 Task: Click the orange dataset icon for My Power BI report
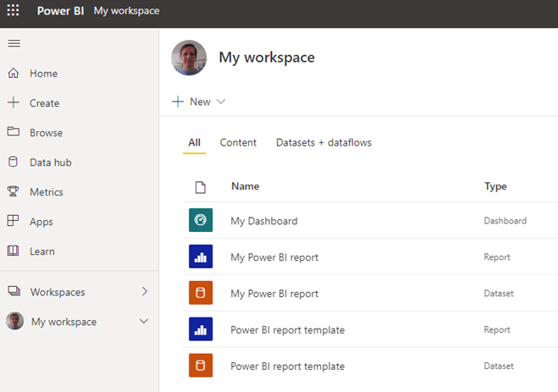click(x=201, y=293)
